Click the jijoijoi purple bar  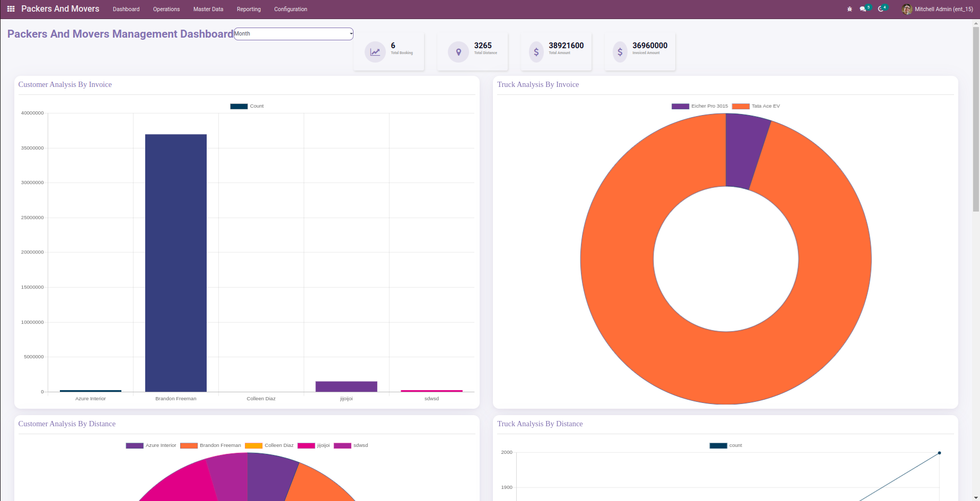point(346,386)
